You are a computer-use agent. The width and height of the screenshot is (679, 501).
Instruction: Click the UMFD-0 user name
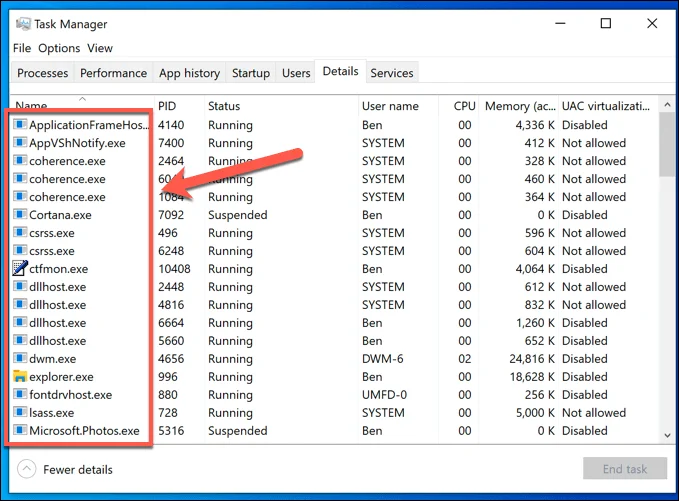pos(384,394)
